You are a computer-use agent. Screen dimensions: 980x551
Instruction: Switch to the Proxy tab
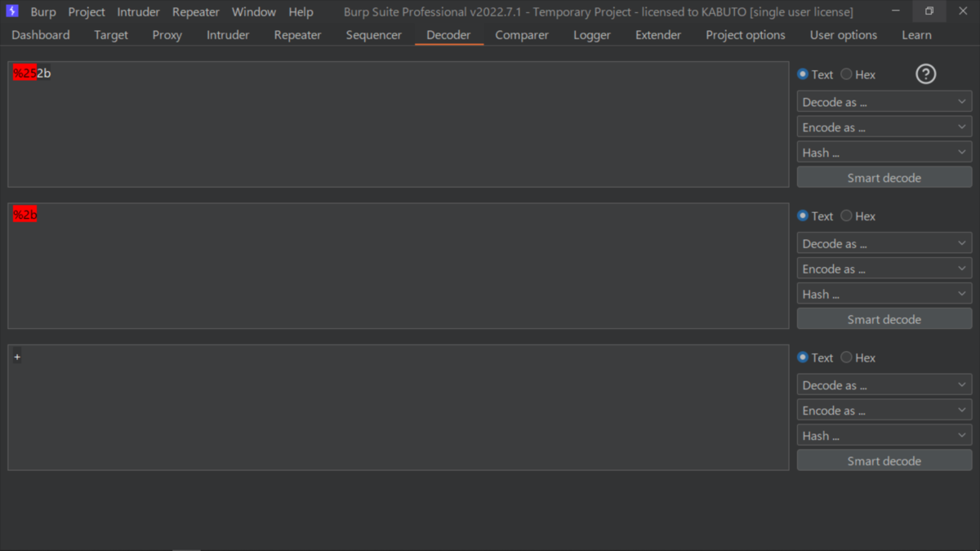167,35
